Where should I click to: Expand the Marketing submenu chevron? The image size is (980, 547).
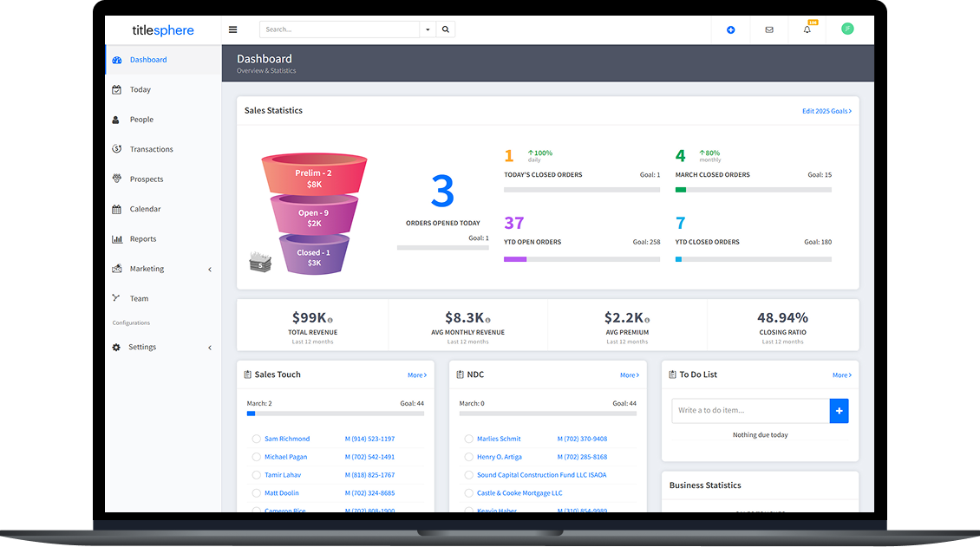click(210, 269)
